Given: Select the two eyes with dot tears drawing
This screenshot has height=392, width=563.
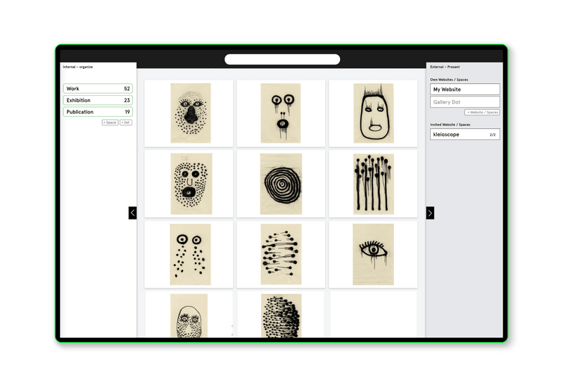Looking at the screenshot, I should 190,254.
